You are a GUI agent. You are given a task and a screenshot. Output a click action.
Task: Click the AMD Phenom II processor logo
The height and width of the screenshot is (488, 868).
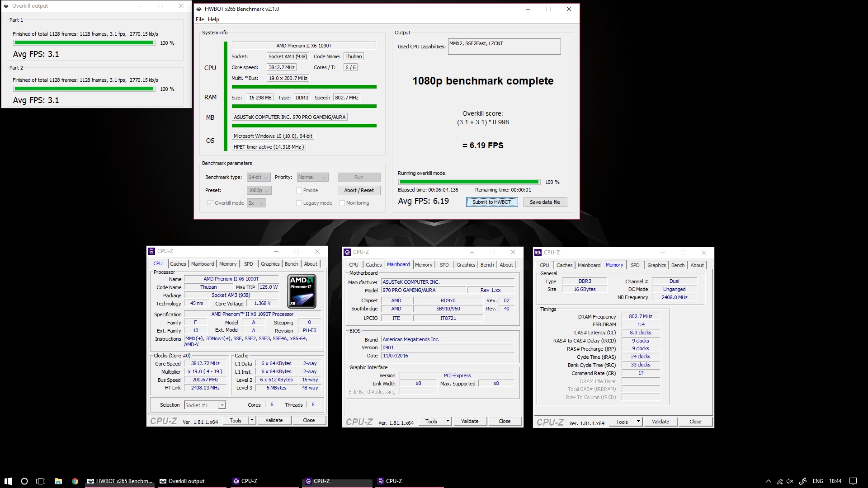click(x=302, y=291)
